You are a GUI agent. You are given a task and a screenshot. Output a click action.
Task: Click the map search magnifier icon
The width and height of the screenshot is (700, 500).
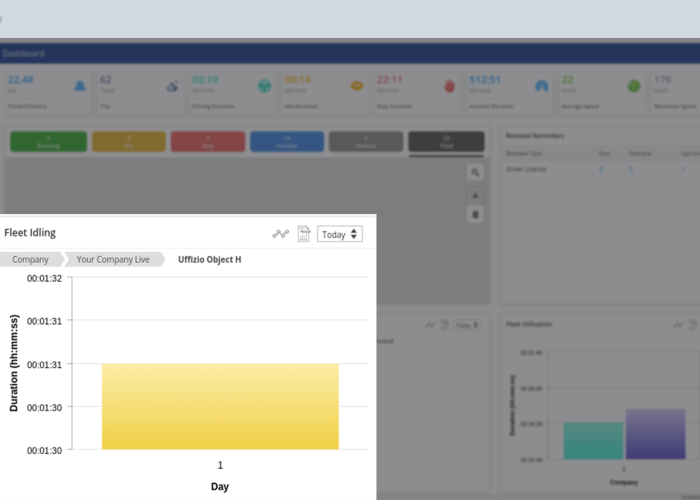pos(476,173)
